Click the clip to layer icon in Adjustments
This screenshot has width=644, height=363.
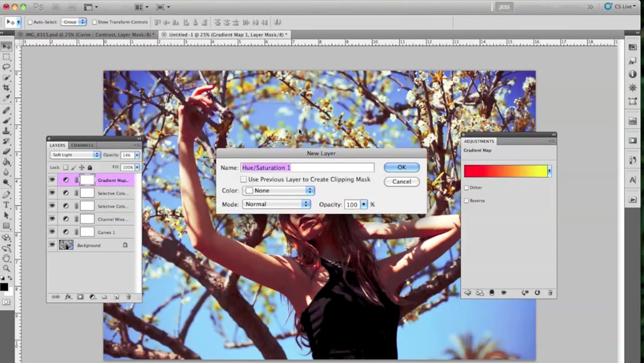[491, 293]
